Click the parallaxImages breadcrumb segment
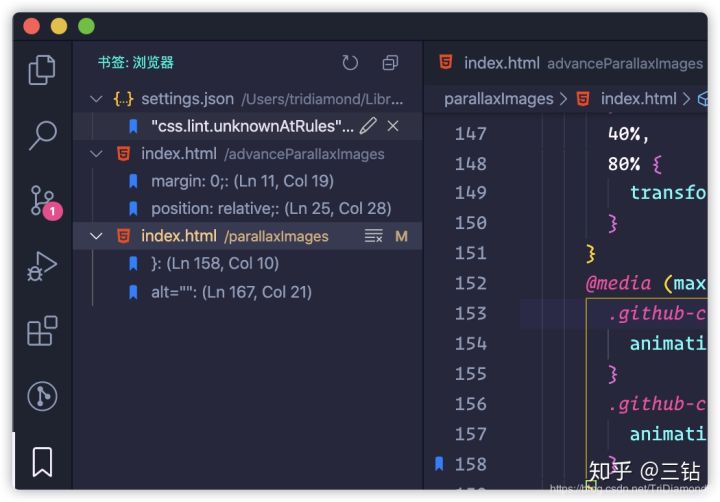This screenshot has width=720, height=502. (x=498, y=99)
